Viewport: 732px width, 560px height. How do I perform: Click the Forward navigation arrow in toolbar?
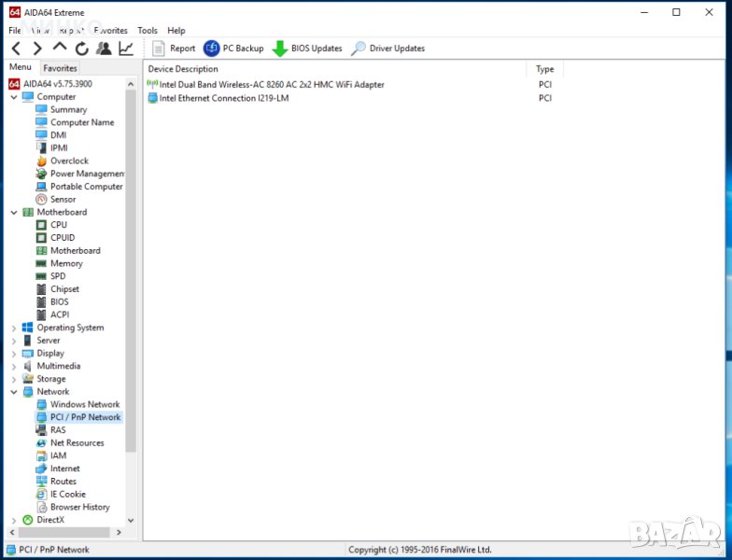pos(37,49)
